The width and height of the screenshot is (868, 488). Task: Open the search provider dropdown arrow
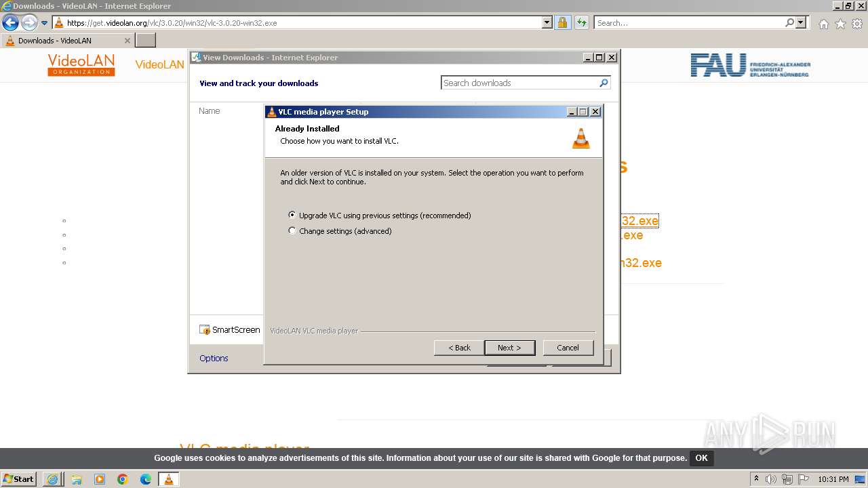(801, 23)
